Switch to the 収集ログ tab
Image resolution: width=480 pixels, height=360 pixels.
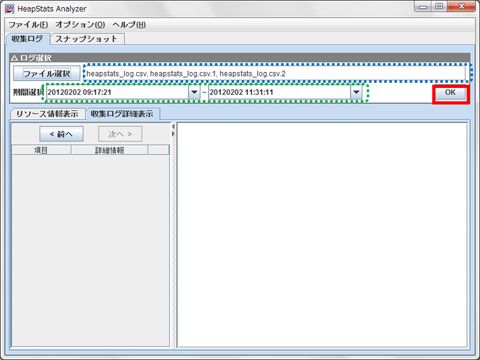click(28, 39)
